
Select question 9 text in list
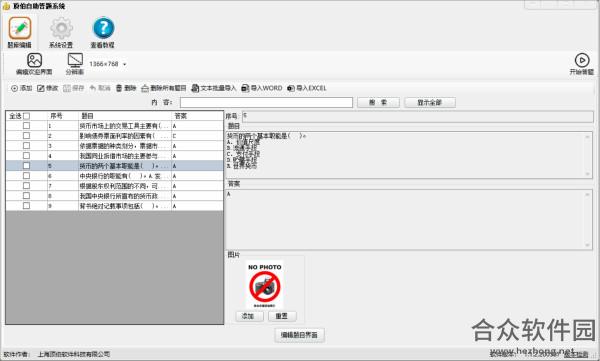pos(125,206)
